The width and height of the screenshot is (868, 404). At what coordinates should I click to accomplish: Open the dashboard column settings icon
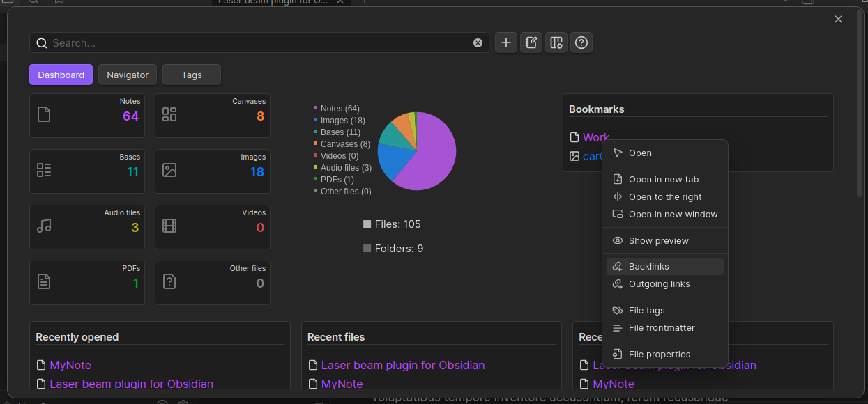click(556, 42)
